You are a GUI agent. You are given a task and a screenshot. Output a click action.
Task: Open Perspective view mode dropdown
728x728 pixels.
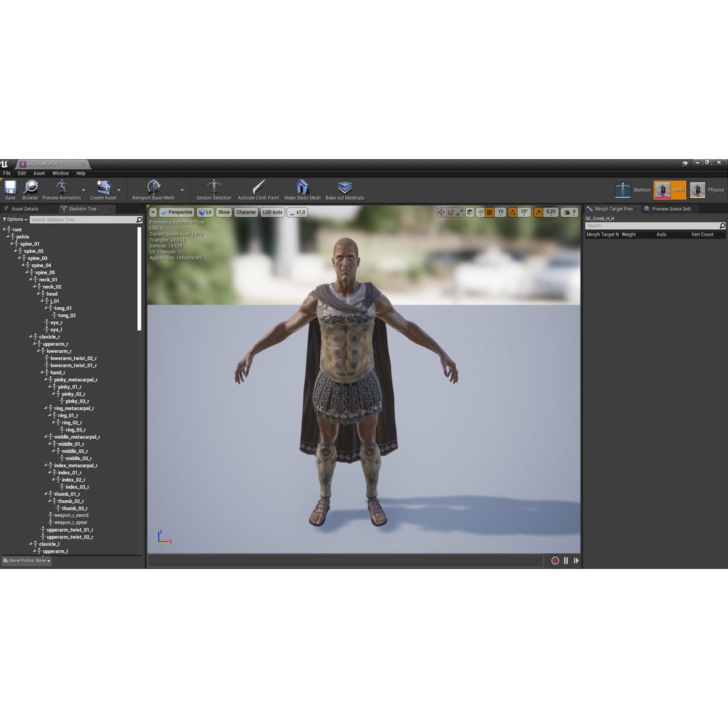tap(177, 212)
